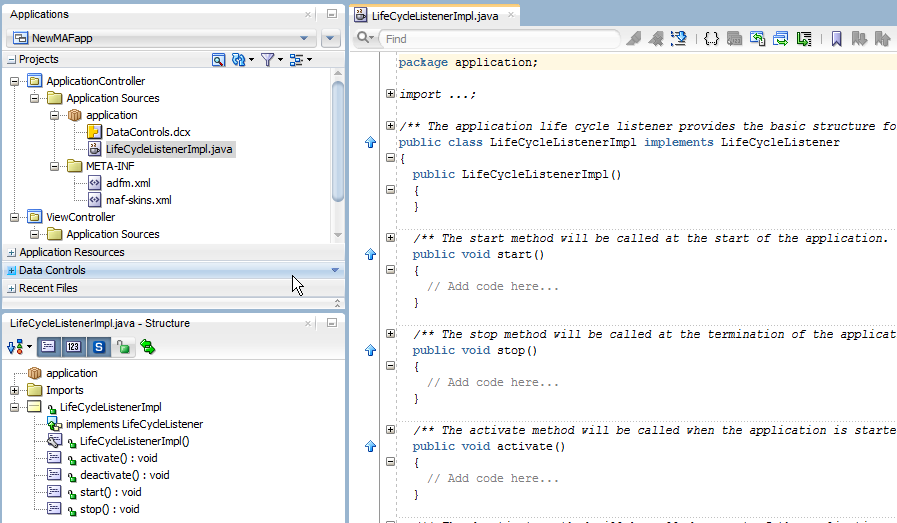Viewport: 897px width, 523px height.
Task: Open the application menu arrow beside NewMAFapp
Action: tap(330, 38)
